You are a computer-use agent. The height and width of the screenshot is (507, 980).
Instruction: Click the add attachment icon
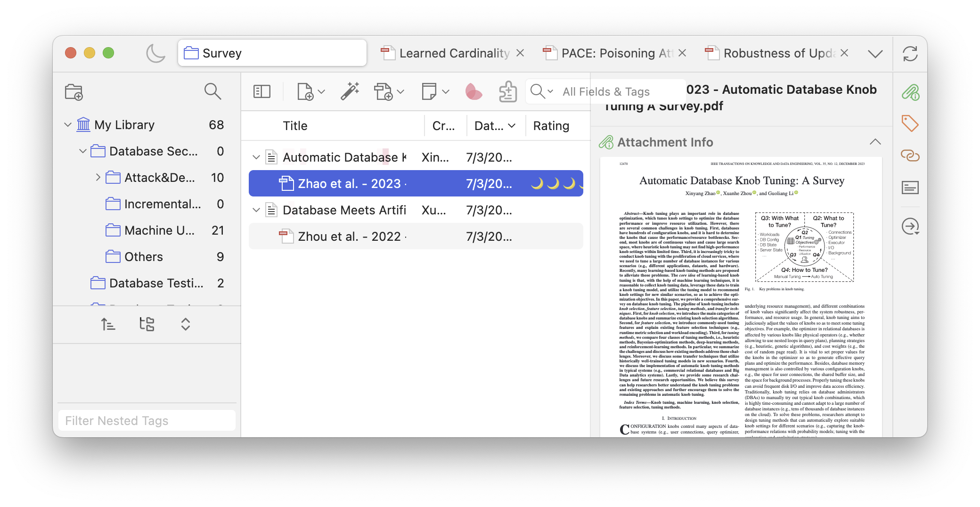click(x=384, y=91)
